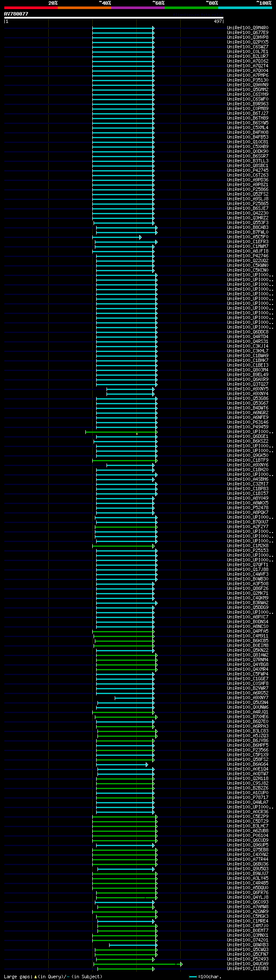This screenshot has width=276, height=980.
Task: Open hit UniRef100_P23566
Action: pyautogui.click(x=248, y=750)
